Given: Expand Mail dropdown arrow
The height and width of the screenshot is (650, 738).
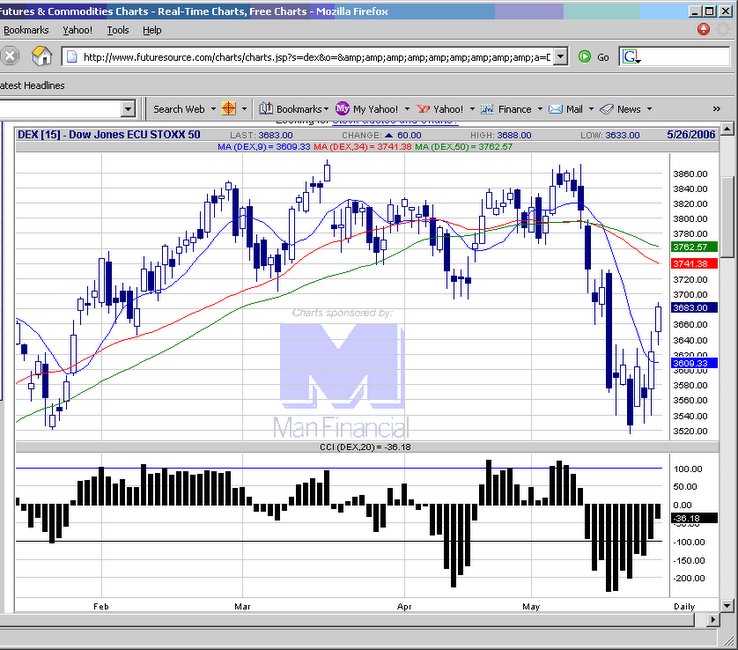Looking at the screenshot, I should click(591, 109).
